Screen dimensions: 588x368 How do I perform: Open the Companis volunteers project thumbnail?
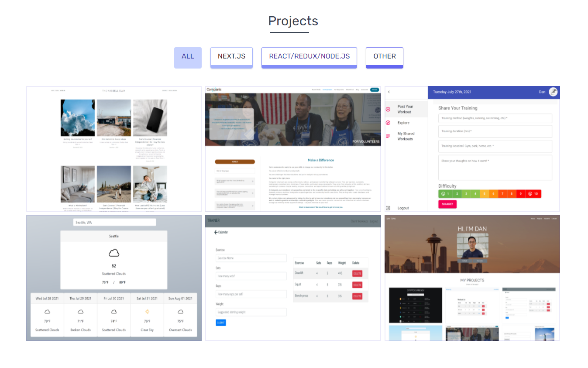[293, 148]
